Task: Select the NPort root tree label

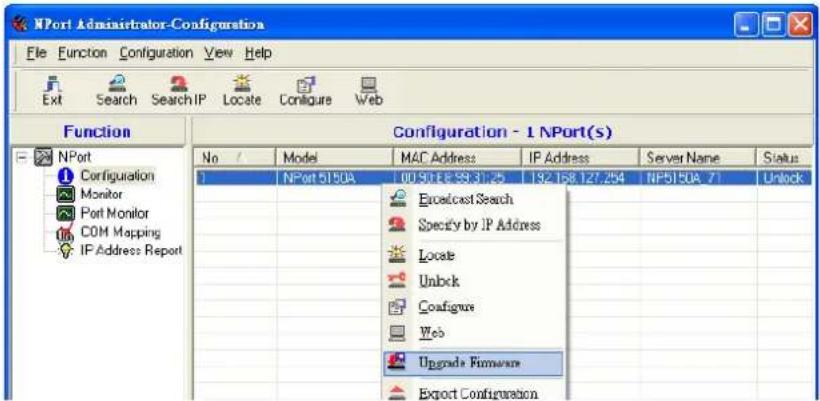Action: coord(74,157)
